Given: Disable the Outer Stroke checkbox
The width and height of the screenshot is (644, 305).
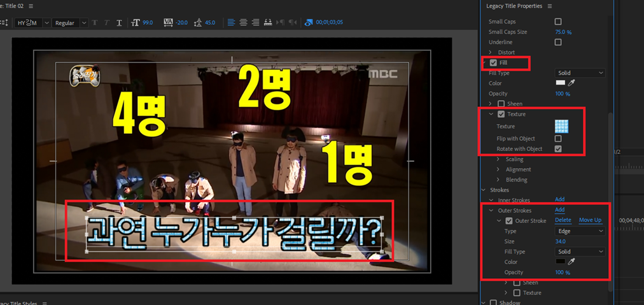Looking at the screenshot, I should pyautogui.click(x=509, y=221).
